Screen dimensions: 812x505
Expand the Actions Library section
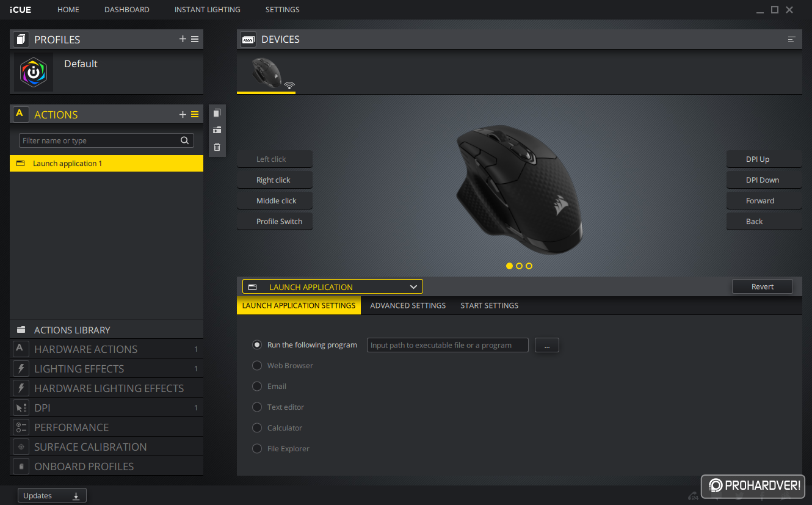106,330
